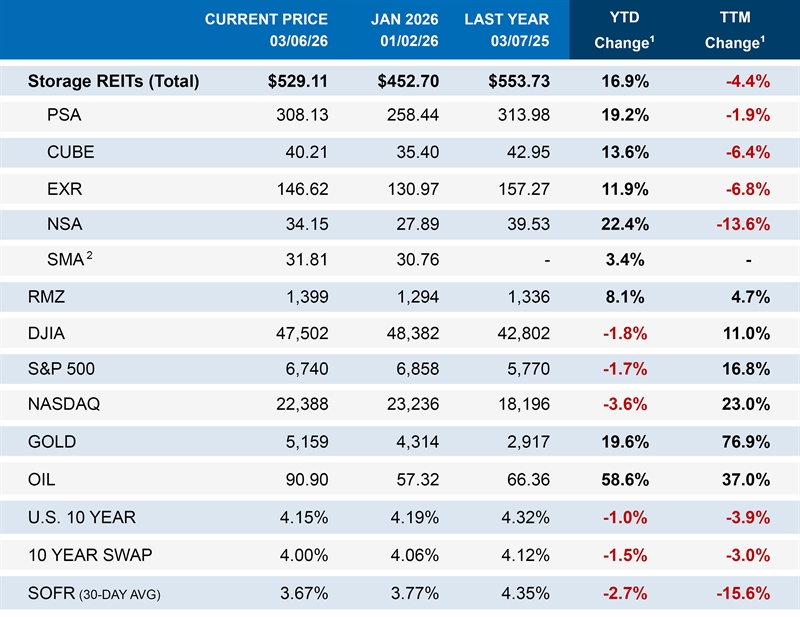
Task: Click the SMA row label with footnote
Action: 70,260
